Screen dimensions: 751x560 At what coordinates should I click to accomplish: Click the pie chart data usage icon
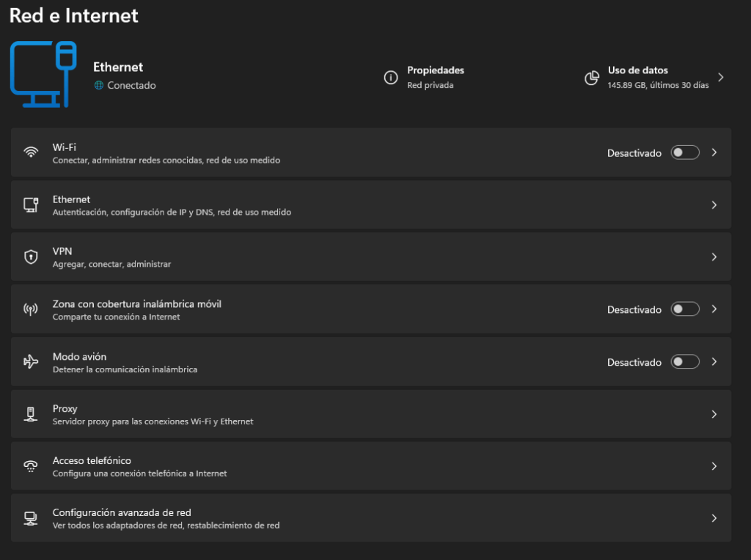592,78
